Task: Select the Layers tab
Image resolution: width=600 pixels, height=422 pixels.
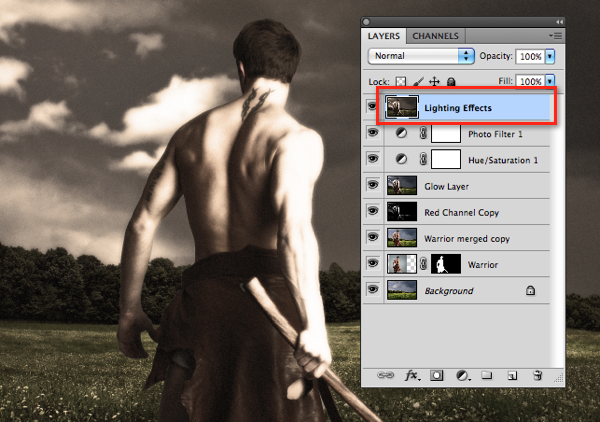Action: click(x=384, y=36)
